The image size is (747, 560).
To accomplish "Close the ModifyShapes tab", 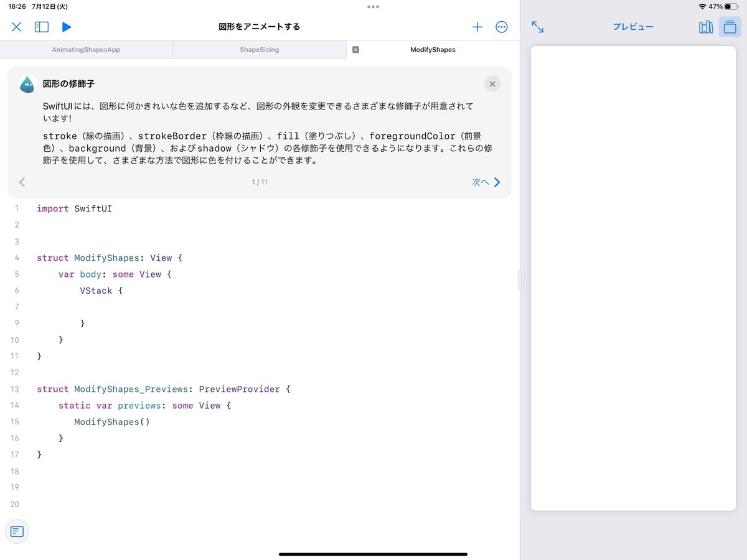I will 355,50.
